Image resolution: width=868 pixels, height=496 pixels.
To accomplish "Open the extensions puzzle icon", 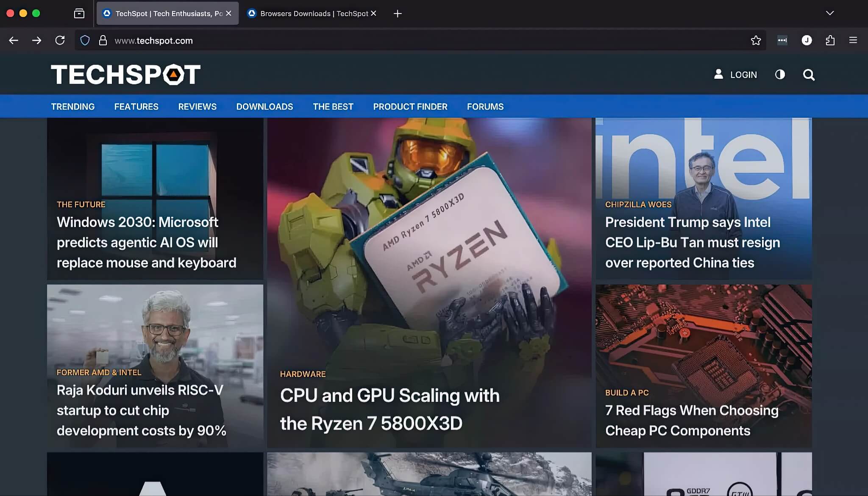I will tap(830, 41).
